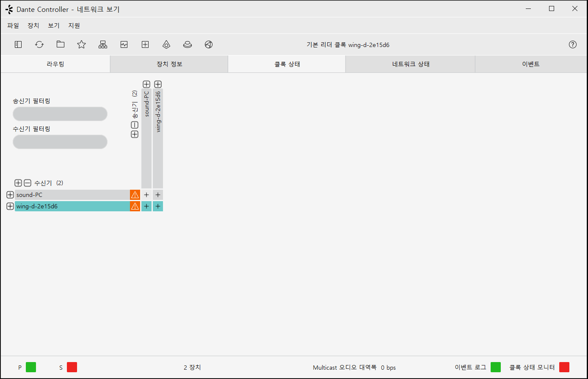Open the 파일 menu
This screenshot has height=379, width=588.
13,25
